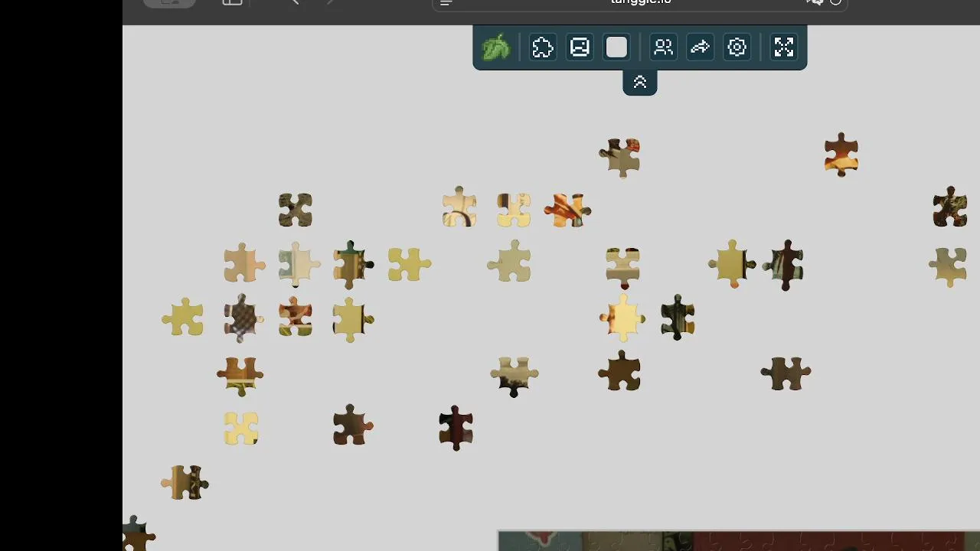This screenshot has width=980, height=551.
Task: Select the glowing bright yellow puzzle piece
Action: 622,317
